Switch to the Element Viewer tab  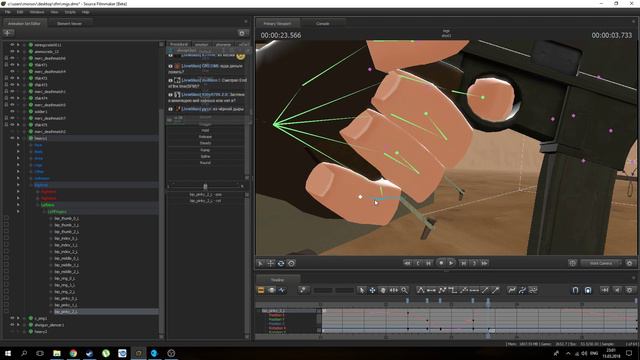pos(69,24)
